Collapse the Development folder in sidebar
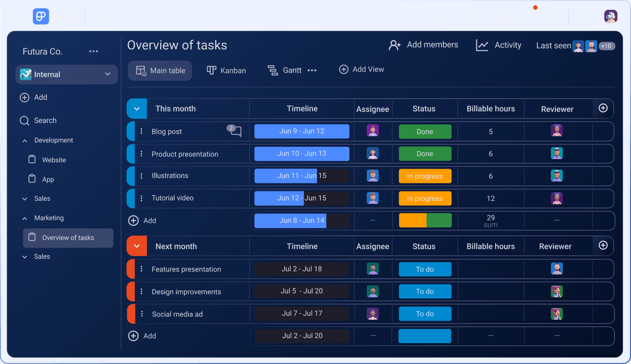631x364 pixels. tap(25, 141)
